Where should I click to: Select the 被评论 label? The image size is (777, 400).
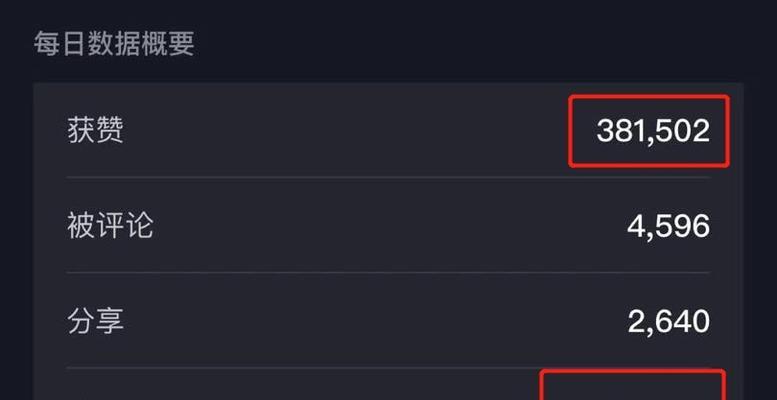click(x=110, y=226)
